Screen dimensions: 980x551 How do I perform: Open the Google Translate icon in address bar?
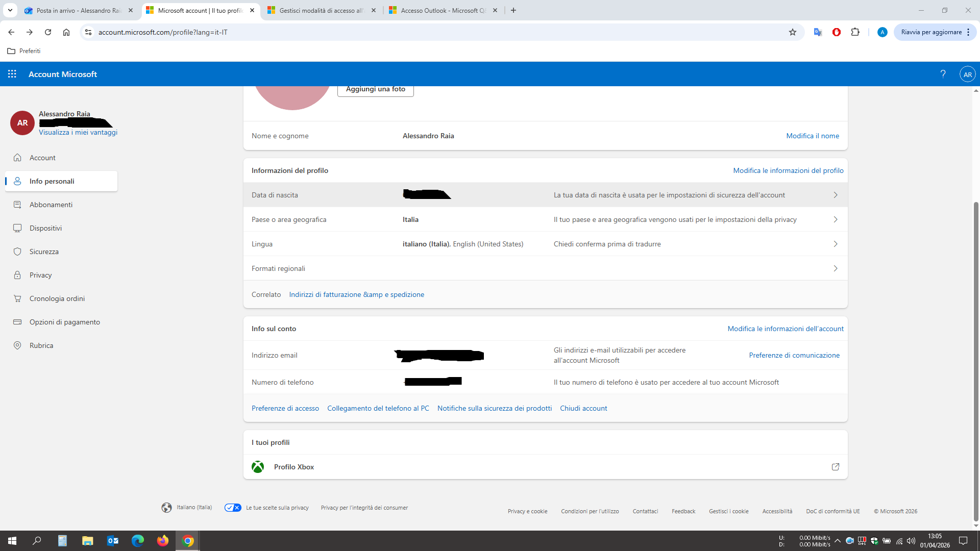[818, 32]
